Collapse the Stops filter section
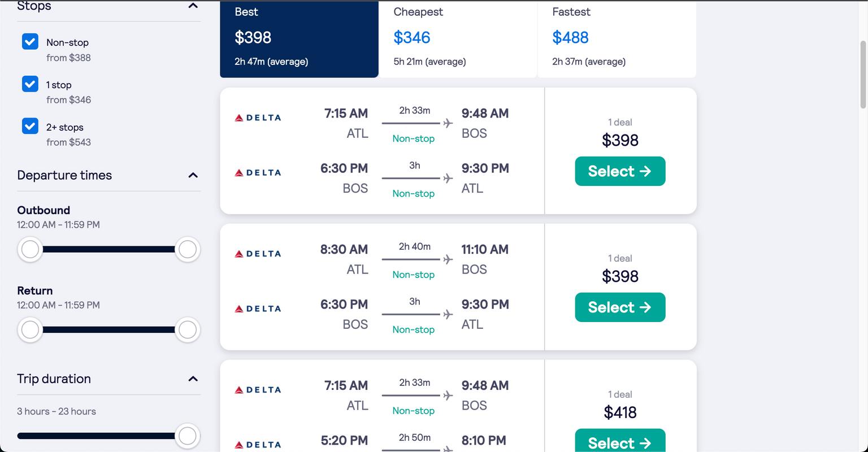Viewport: 868px width, 452px height. [193, 6]
